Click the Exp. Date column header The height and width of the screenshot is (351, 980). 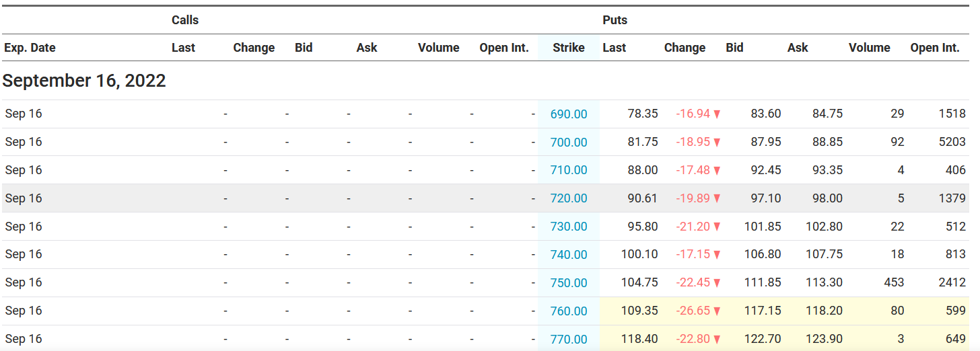[30, 48]
